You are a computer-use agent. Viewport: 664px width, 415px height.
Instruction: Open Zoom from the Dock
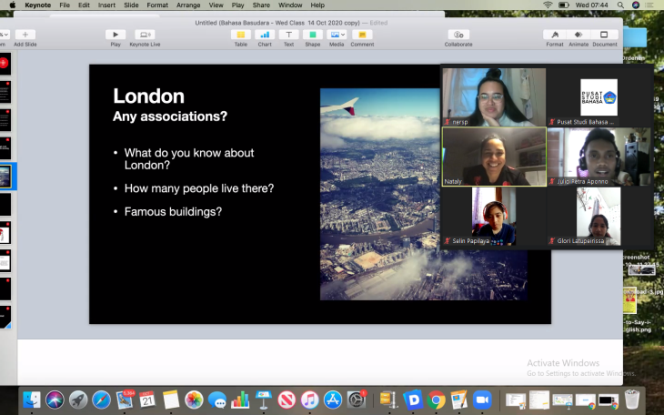tap(482, 400)
